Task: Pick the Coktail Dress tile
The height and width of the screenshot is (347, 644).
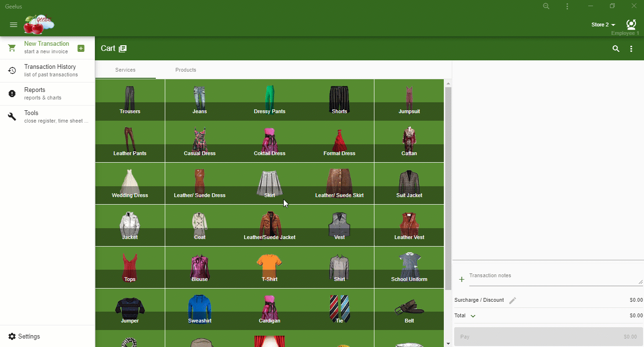Action: pos(270,142)
